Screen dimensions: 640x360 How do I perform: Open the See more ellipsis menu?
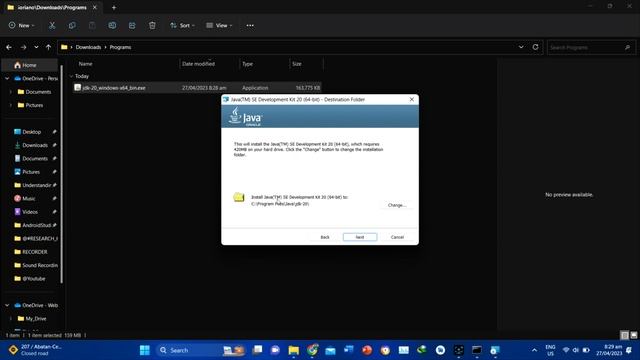[x=250, y=25]
